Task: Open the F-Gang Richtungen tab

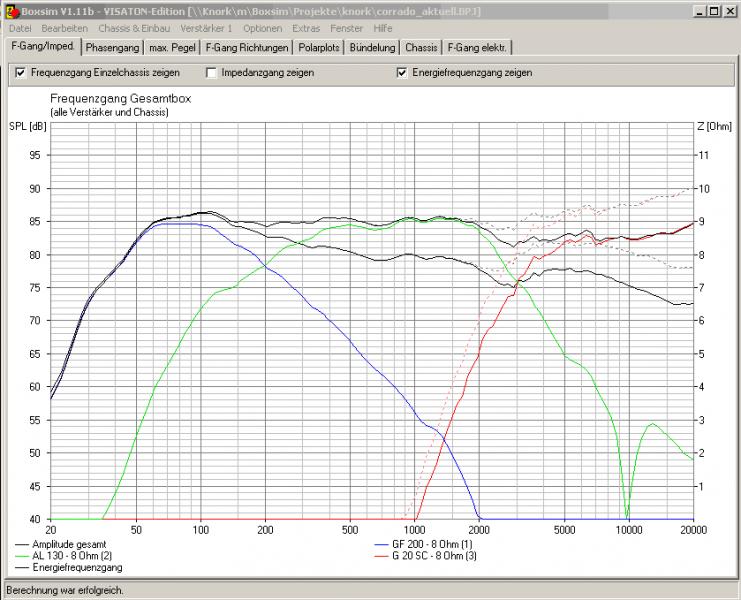Action: click(247, 47)
